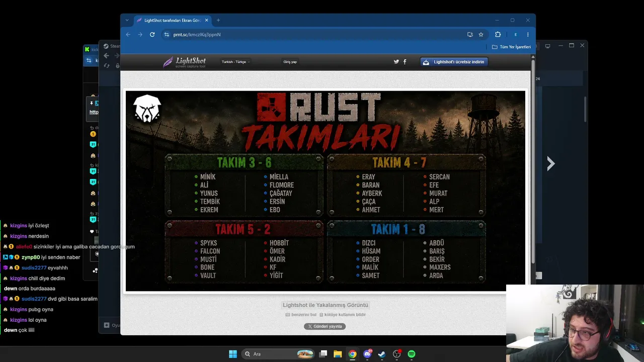The image size is (644, 362).
Task: Open Lightshot Facebook page icon
Action: click(405, 62)
